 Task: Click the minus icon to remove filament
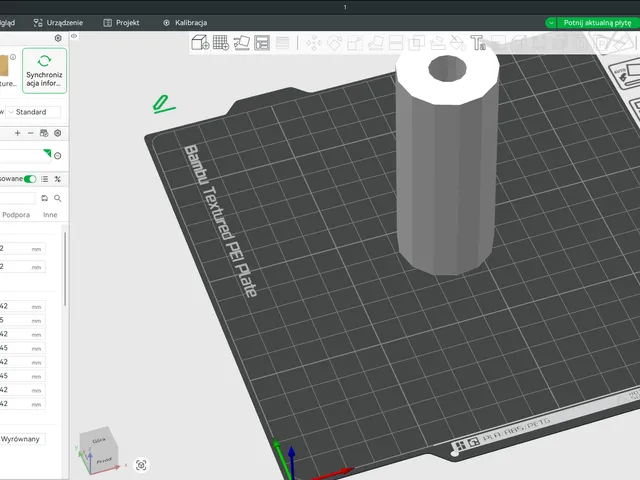(x=31, y=133)
